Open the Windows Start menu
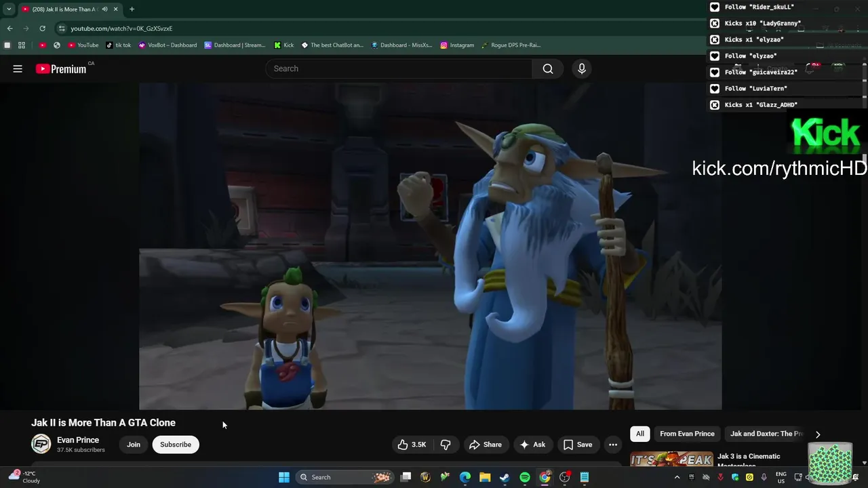 pyautogui.click(x=284, y=477)
